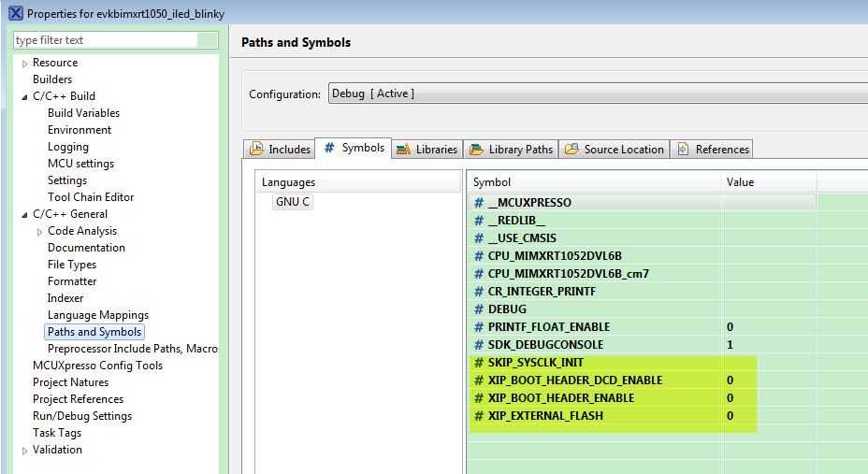Click value 0 of XIP_BOOT_HEADER_ENABLE
Viewport: 868px width, 474px height.
(x=730, y=397)
